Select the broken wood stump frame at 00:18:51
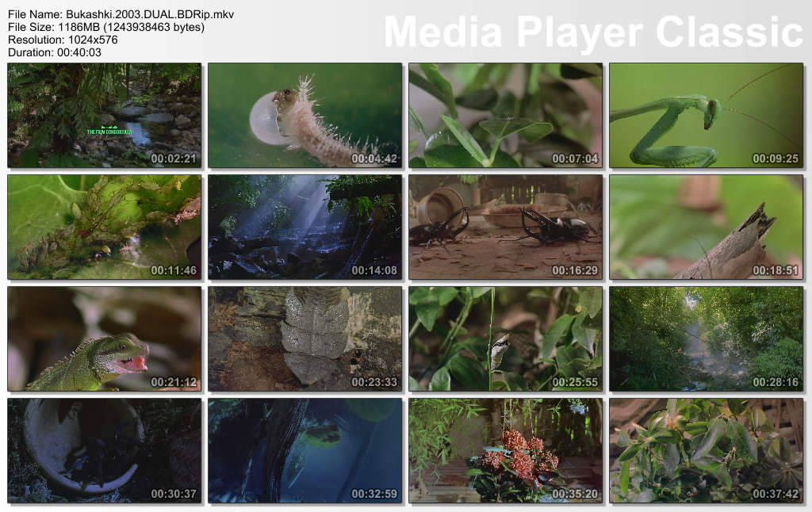Screen dimensions: 812x512 [x=706, y=227]
